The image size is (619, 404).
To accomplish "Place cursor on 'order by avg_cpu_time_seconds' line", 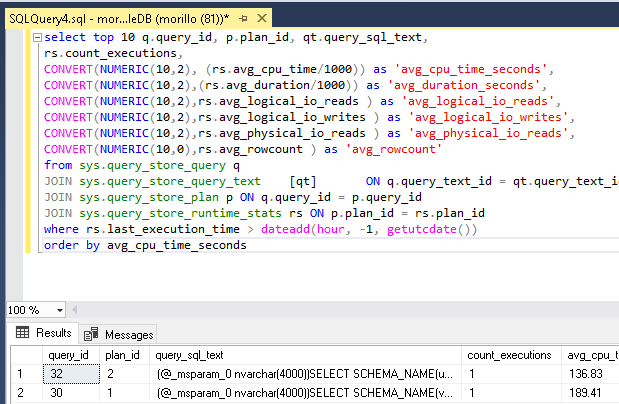I will [145, 245].
